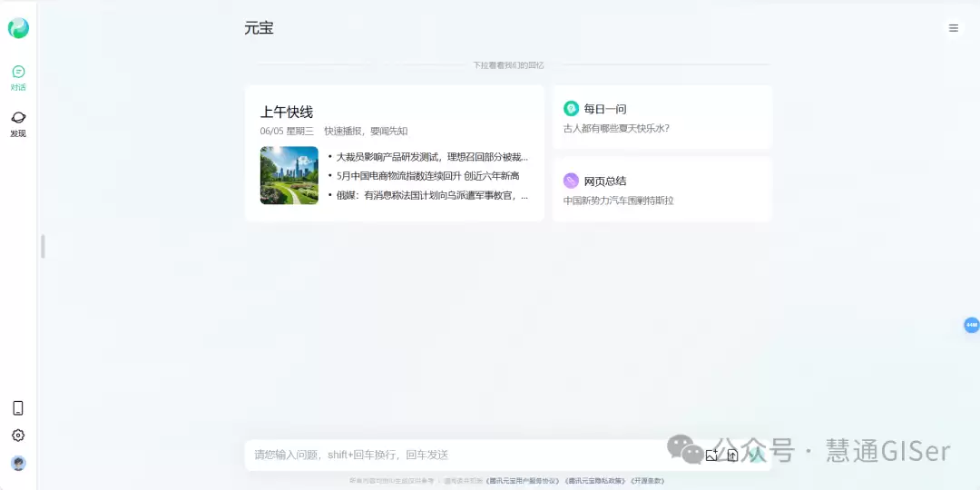The image size is (980, 490).
Task: Open the 5月中国电商物流指数 headline
Action: [x=427, y=176]
